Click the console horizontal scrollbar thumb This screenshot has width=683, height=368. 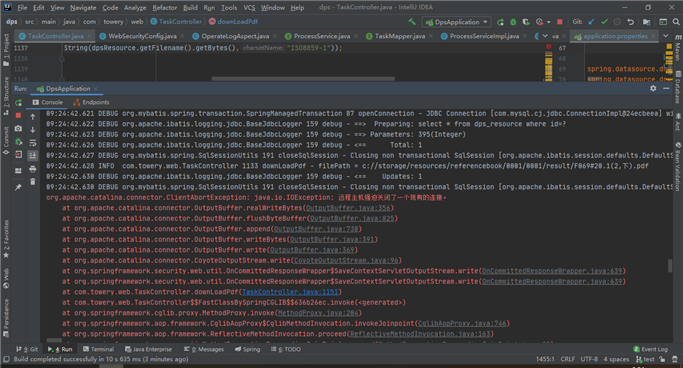click(54, 341)
